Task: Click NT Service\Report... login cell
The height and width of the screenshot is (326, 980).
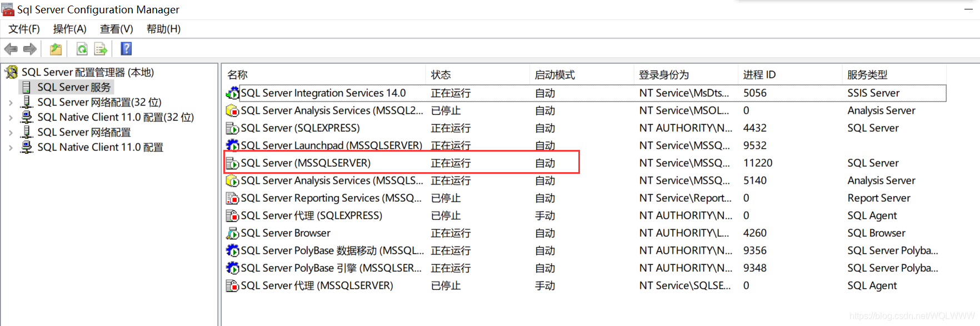Action: click(x=686, y=198)
